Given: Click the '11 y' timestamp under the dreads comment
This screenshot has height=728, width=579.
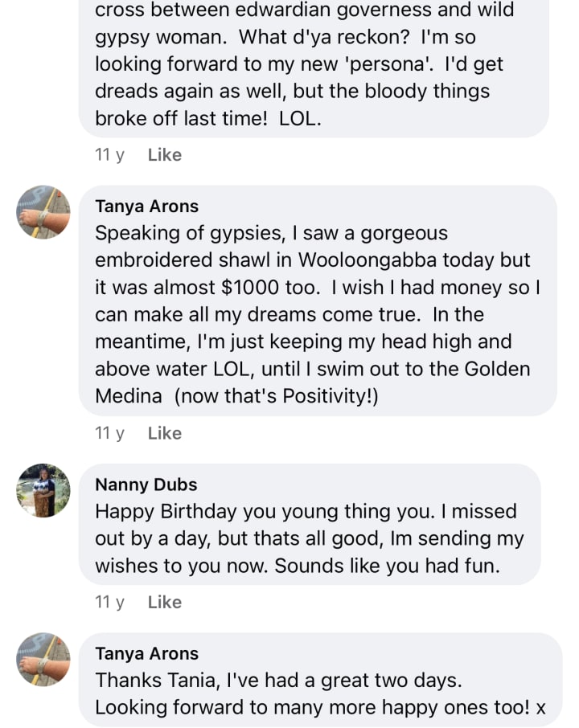Looking at the screenshot, I should pos(109,155).
